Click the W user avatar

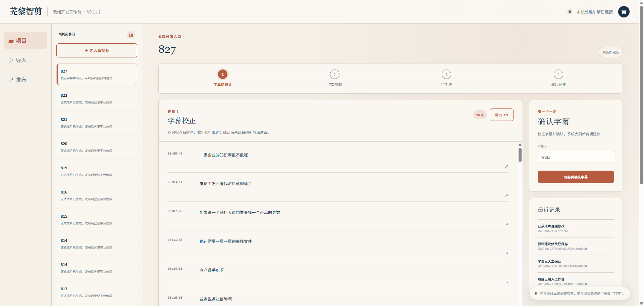click(x=624, y=12)
